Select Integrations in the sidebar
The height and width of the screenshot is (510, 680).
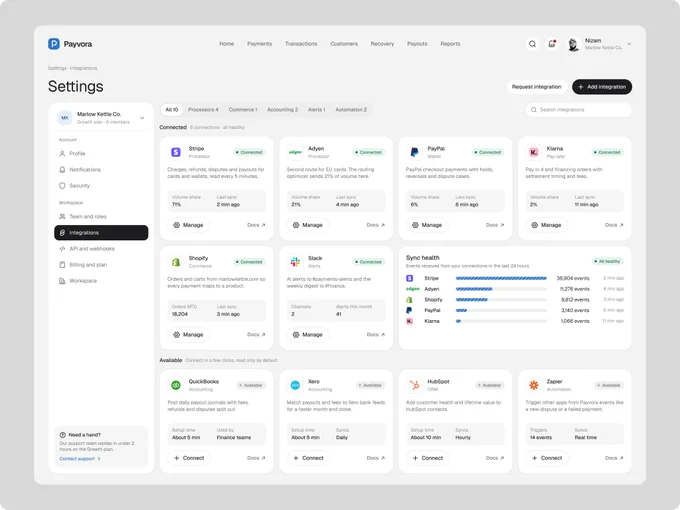[x=101, y=232]
